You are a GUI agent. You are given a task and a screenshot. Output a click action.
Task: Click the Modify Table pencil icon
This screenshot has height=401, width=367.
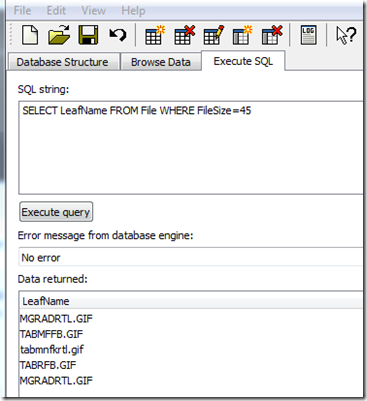214,35
